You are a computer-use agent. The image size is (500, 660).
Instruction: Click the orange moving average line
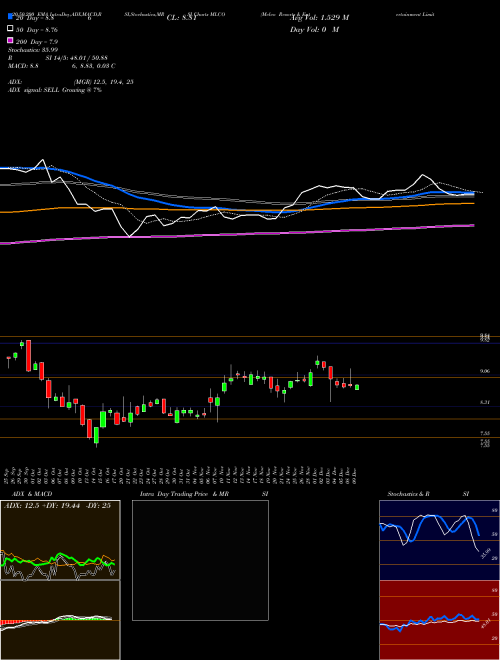coord(237,208)
